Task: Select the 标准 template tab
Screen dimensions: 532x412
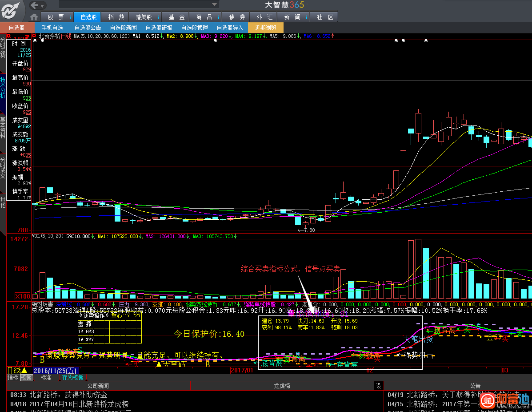Action: point(46,377)
